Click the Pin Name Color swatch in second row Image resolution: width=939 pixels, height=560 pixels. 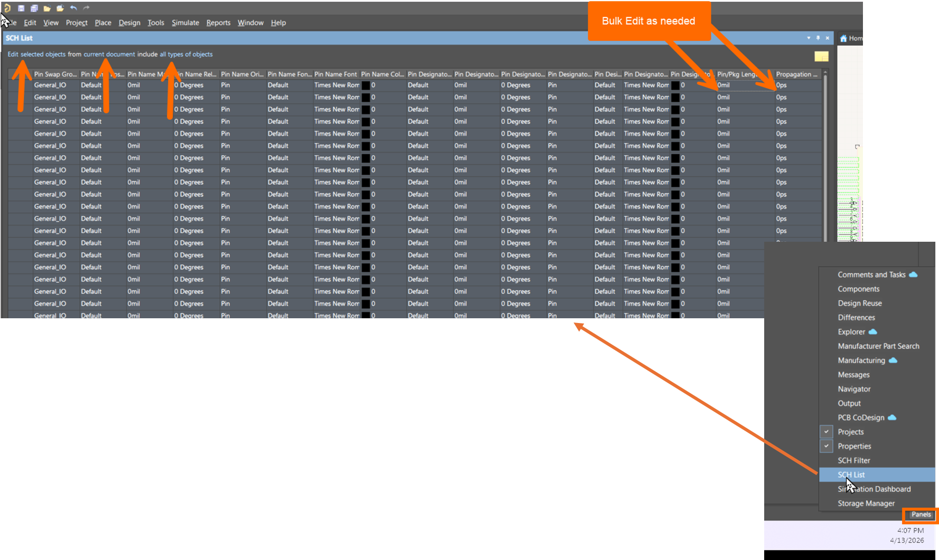click(365, 97)
